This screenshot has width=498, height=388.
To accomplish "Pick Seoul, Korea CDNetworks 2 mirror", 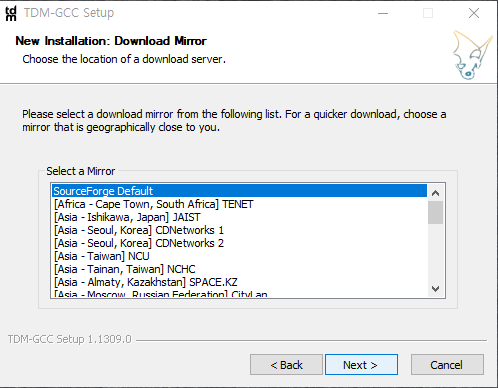I will pyautogui.click(x=239, y=243).
